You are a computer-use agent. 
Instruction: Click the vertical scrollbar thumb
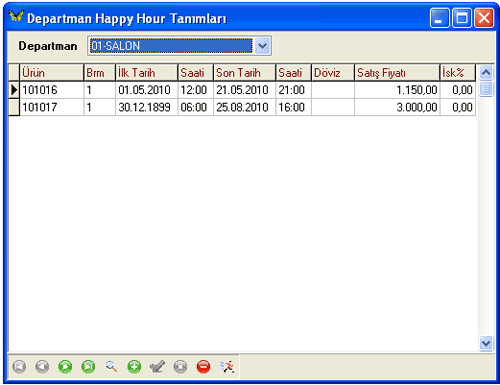click(x=486, y=89)
